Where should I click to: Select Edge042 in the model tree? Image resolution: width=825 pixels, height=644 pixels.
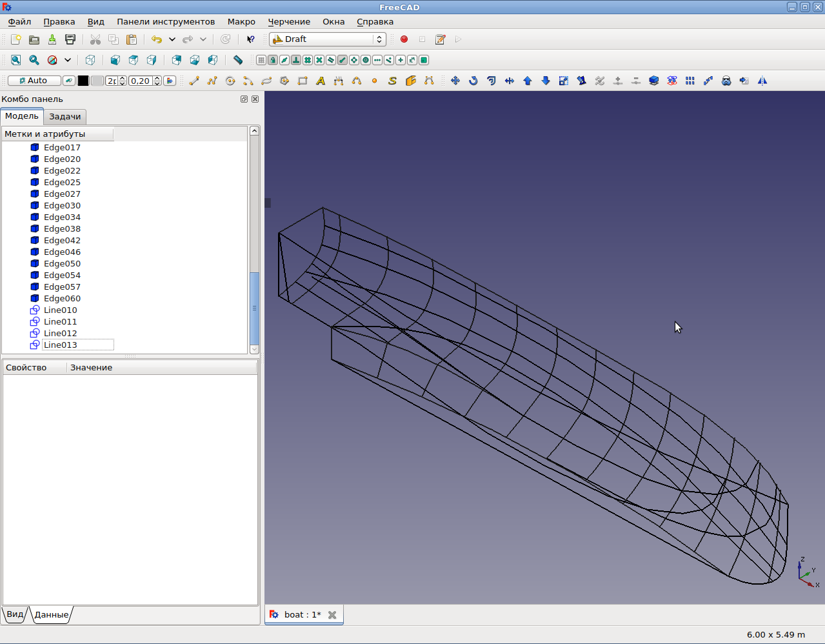(62, 241)
